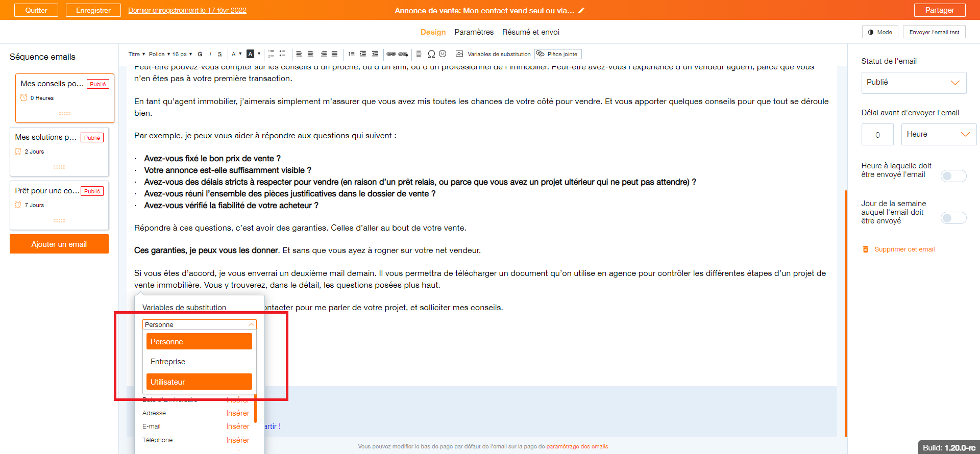Edit the campaign title with pencil icon
This screenshot has width=980, height=454.
(581, 10)
